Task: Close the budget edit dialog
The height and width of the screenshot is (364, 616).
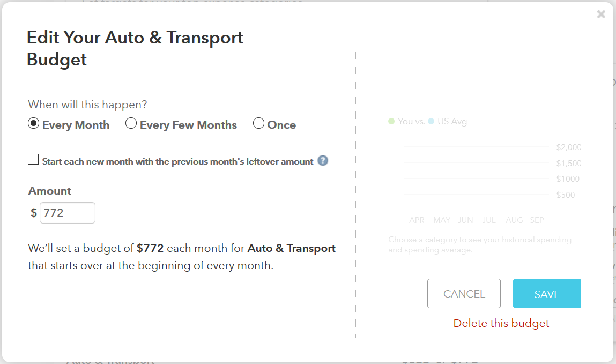Action: click(601, 14)
